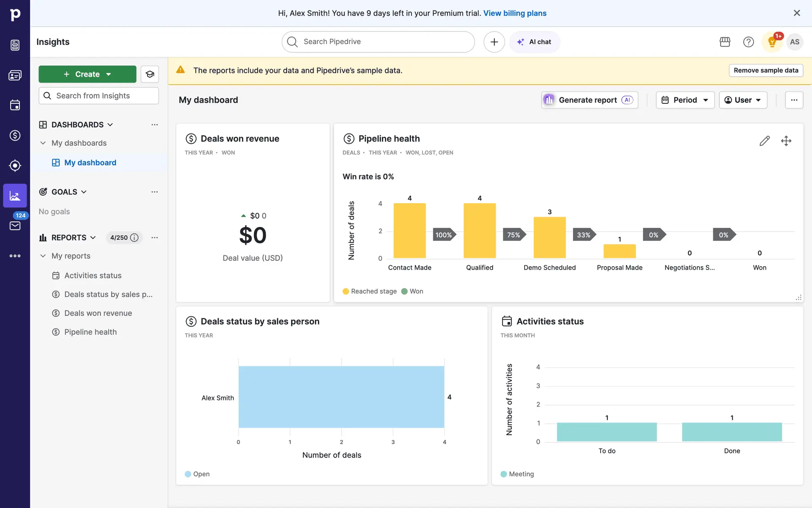
Task: Open the graduation cap learning icon
Action: (x=150, y=75)
